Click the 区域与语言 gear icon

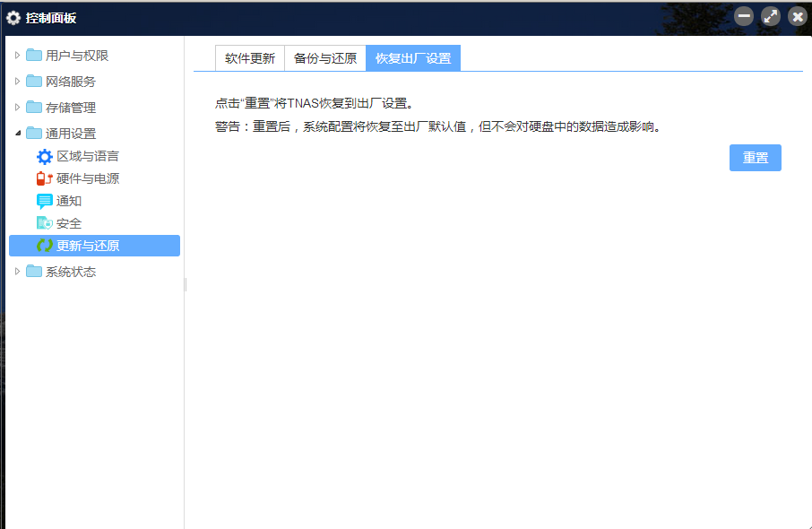(44, 157)
